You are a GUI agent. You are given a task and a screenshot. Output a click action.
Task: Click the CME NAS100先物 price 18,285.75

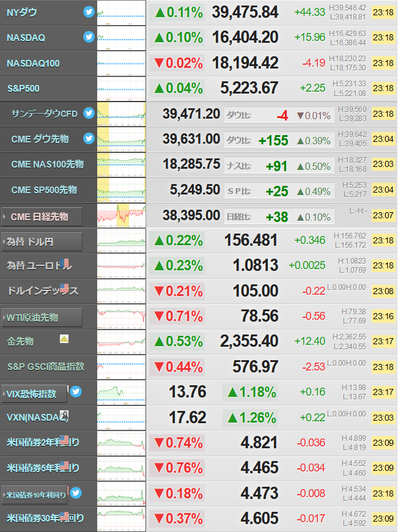191,164
